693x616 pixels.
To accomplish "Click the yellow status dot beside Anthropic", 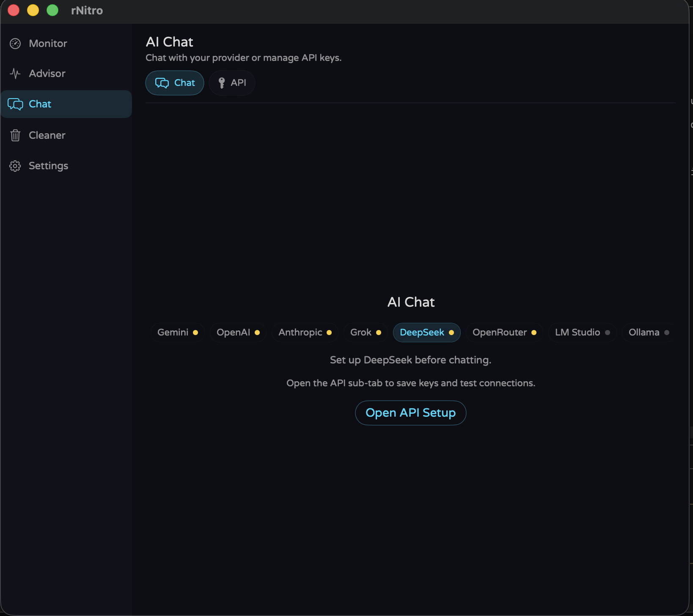I will (329, 333).
